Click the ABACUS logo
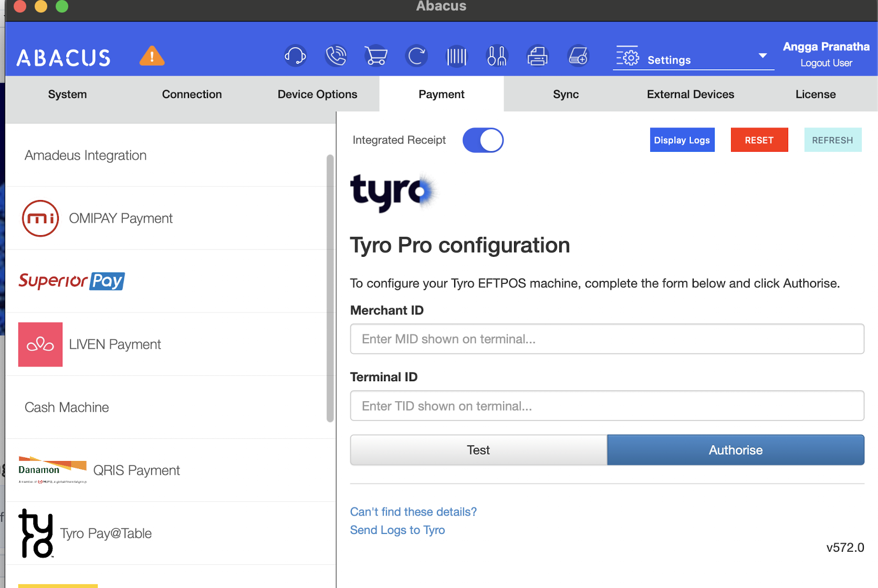 (x=64, y=57)
